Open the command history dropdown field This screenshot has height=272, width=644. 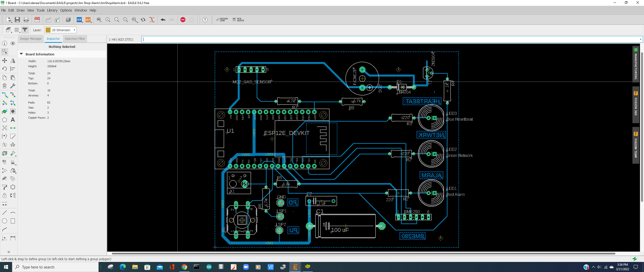point(640,39)
